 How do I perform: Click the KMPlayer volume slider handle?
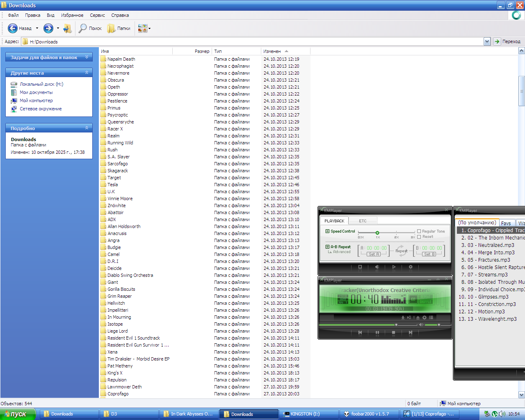point(439,325)
